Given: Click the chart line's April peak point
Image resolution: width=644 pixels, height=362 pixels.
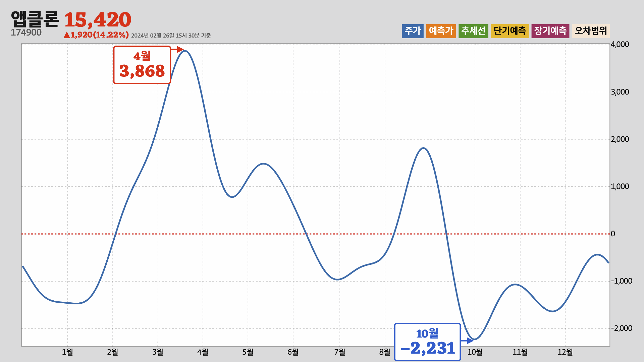Looking at the screenshot, I should 185,51.
